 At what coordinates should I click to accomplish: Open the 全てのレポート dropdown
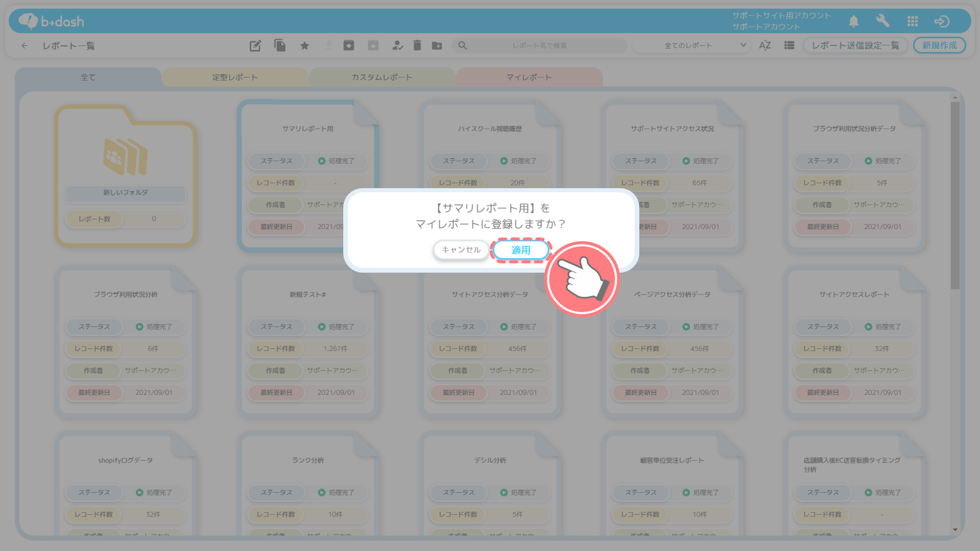click(x=692, y=46)
